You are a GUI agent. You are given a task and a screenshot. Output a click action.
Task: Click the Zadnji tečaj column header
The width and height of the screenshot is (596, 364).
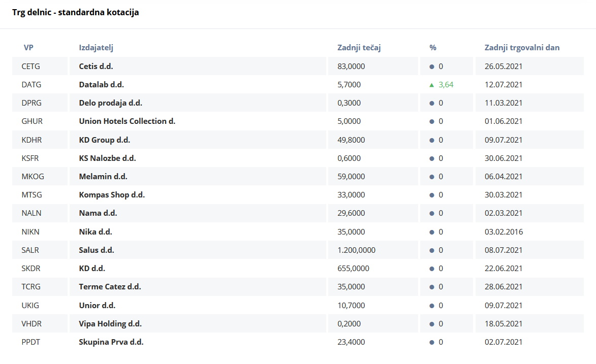[x=359, y=48]
